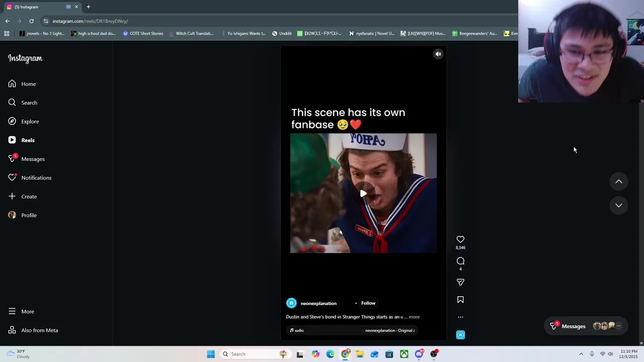Viewport: 644px width, 362px height.
Task: Open browser apps grid shortcut
Action: point(7,34)
